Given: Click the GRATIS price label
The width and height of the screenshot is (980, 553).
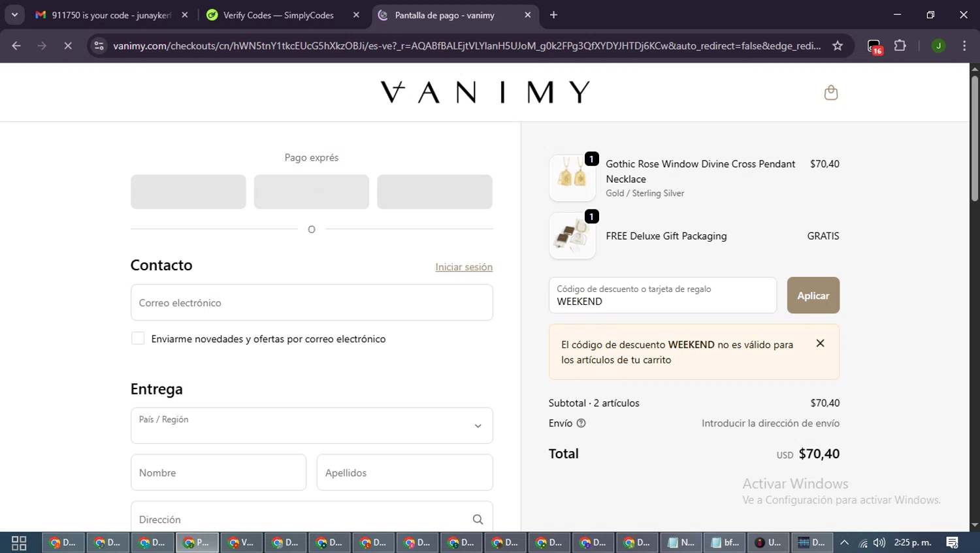Looking at the screenshot, I should pyautogui.click(x=823, y=236).
